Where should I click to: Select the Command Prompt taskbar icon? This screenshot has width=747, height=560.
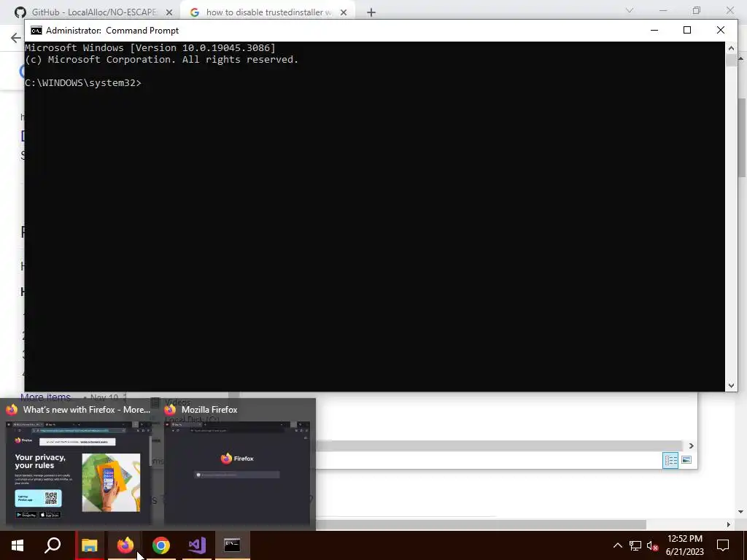[232, 545]
